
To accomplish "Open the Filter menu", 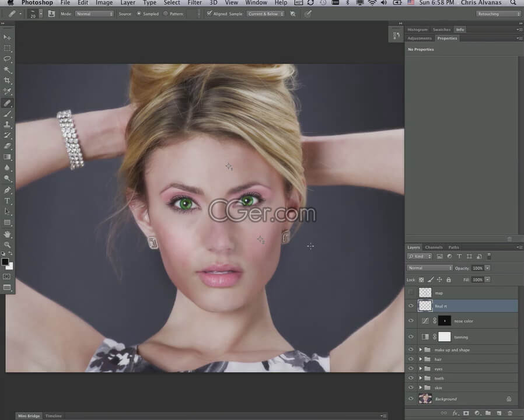I will pos(194,3).
